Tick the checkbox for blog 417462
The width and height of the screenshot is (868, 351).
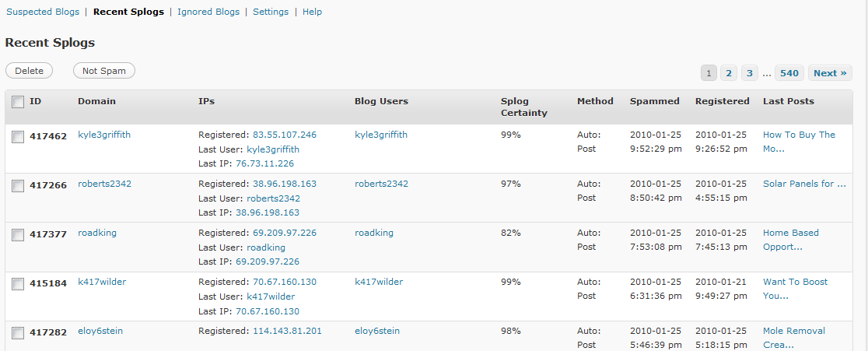(18, 137)
